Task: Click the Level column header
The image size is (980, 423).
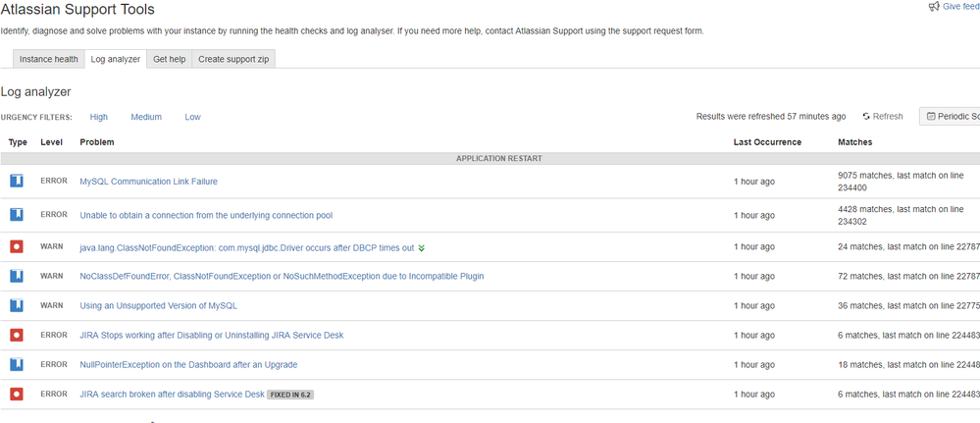Action: [x=51, y=142]
